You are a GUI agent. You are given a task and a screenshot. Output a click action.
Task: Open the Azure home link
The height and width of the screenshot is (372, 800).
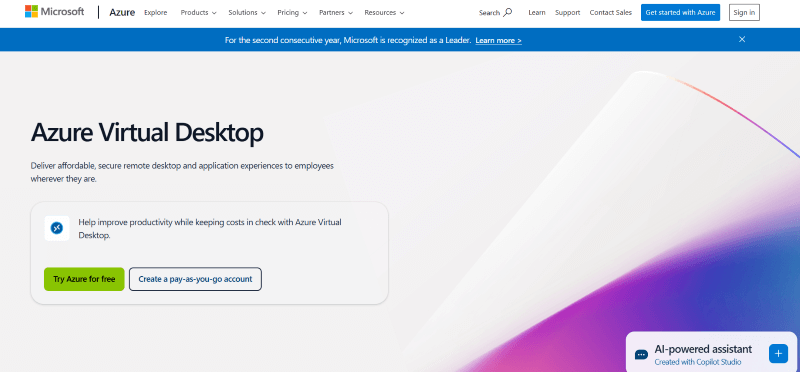click(122, 12)
